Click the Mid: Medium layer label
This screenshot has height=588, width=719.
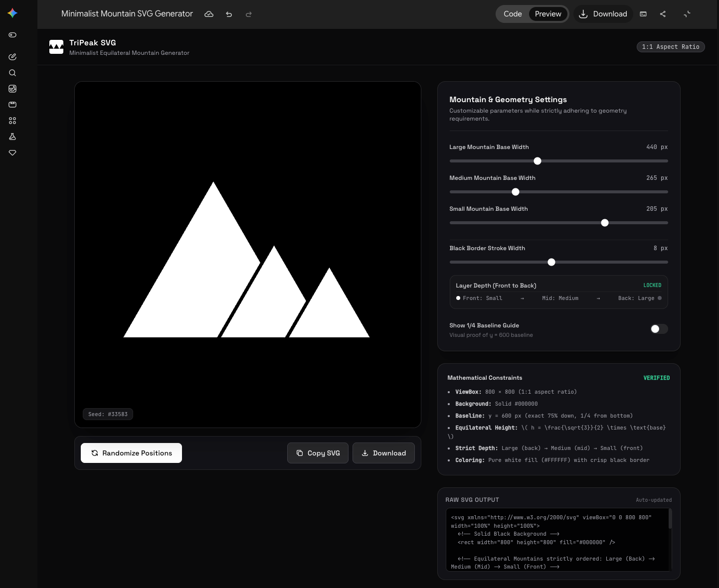click(x=560, y=298)
